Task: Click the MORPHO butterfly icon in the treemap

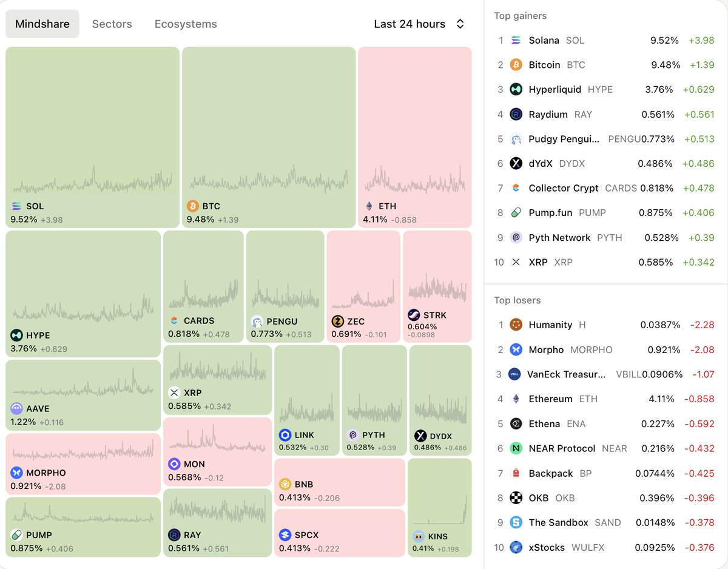Action: 16,473
